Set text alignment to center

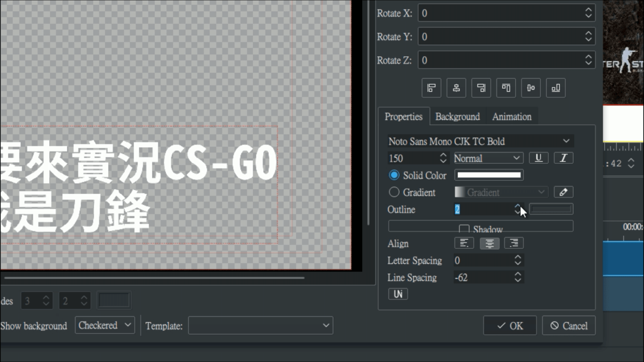coord(489,243)
